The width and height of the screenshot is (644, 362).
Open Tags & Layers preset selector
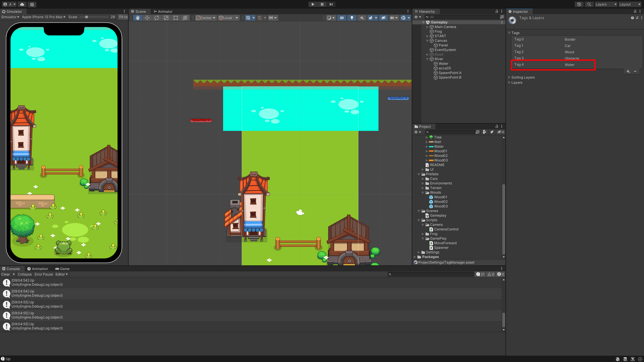point(637,18)
